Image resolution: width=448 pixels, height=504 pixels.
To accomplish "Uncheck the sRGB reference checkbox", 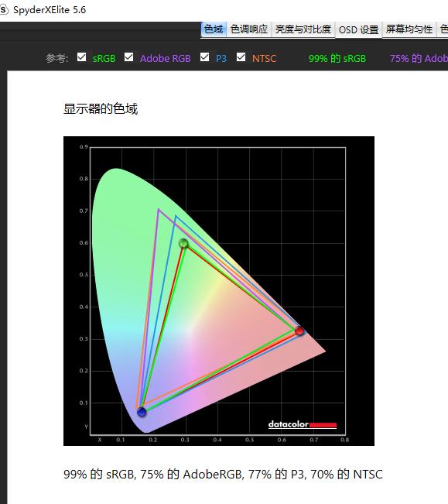I will point(81,57).
